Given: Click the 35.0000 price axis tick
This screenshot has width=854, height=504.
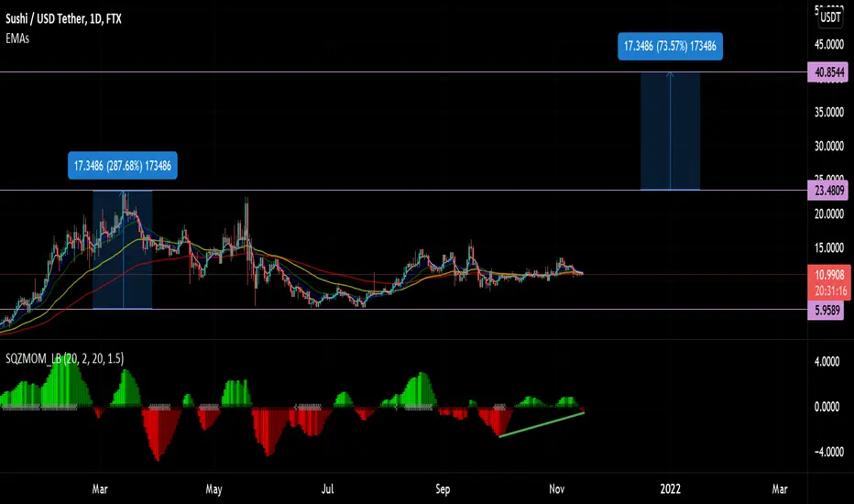Looking at the screenshot, I should point(829,112).
